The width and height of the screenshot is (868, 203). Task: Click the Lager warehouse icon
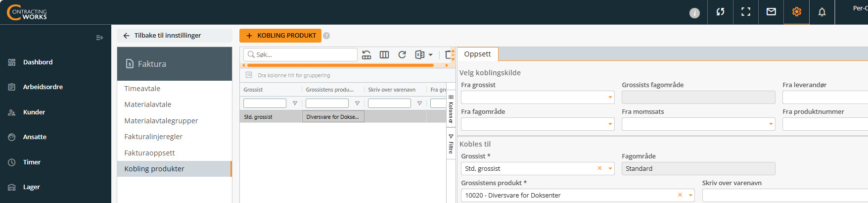[12, 187]
